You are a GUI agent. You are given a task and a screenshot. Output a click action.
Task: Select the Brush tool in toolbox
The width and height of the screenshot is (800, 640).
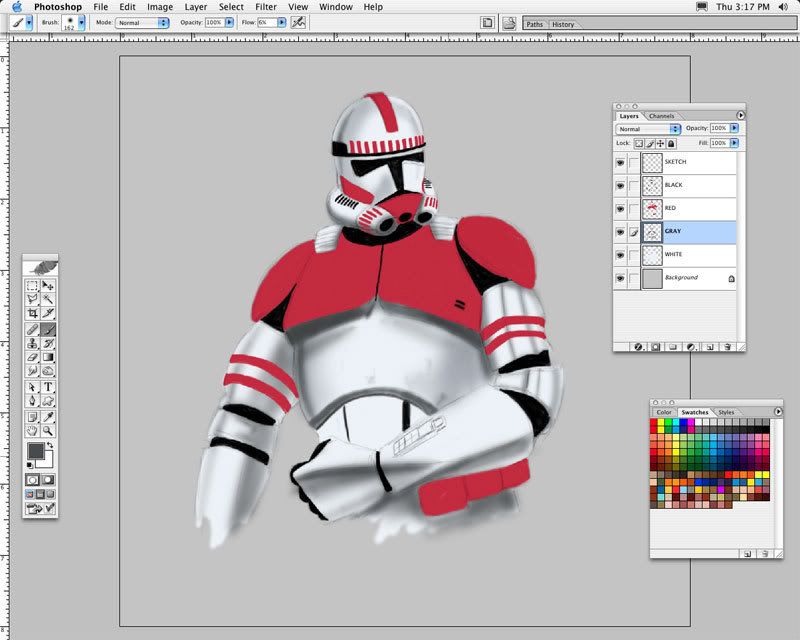[48, 330]
